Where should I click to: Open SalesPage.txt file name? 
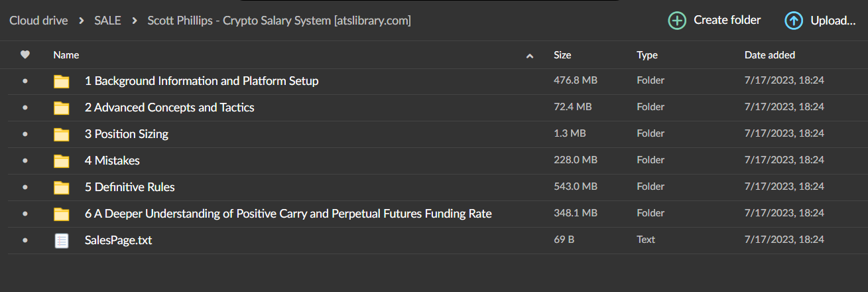(118, 240)
